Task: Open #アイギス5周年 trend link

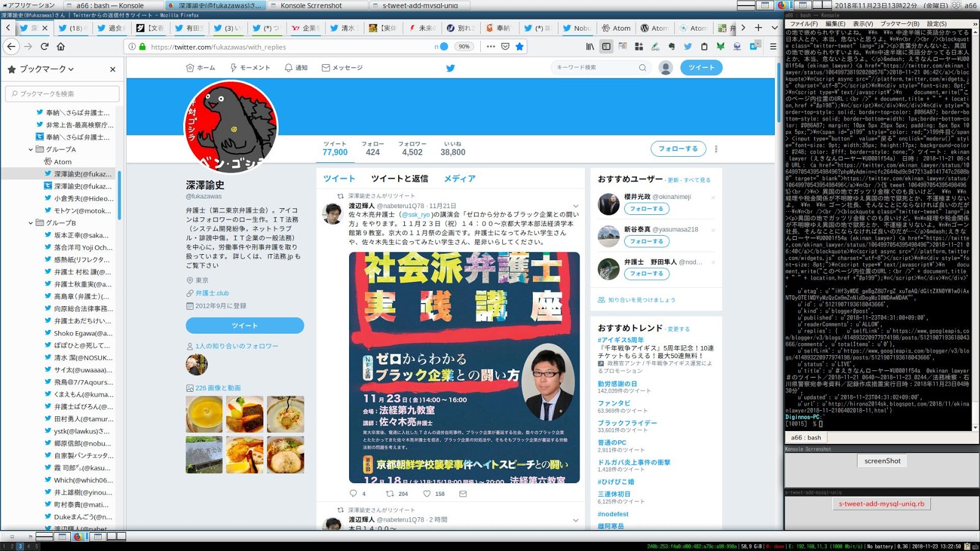Action: [620, 340]
